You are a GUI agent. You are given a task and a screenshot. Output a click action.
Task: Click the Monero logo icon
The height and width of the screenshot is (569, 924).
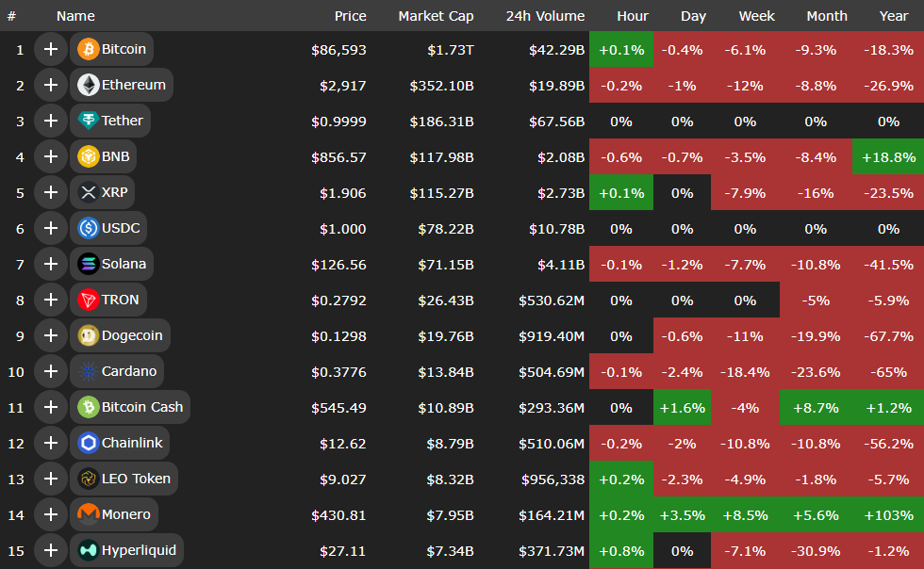point(89,514)
